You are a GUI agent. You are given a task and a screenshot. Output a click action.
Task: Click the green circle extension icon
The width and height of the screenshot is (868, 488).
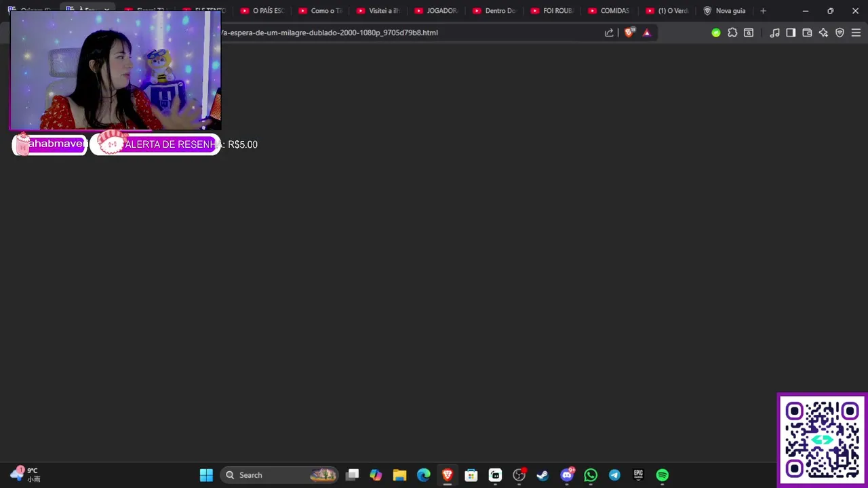(x=716, y=33)
